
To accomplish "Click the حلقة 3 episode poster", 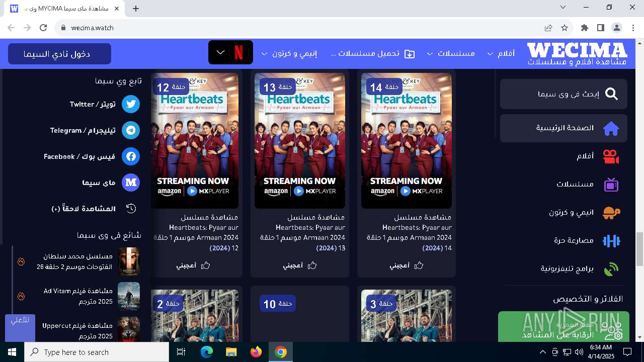I will point(407,316).
